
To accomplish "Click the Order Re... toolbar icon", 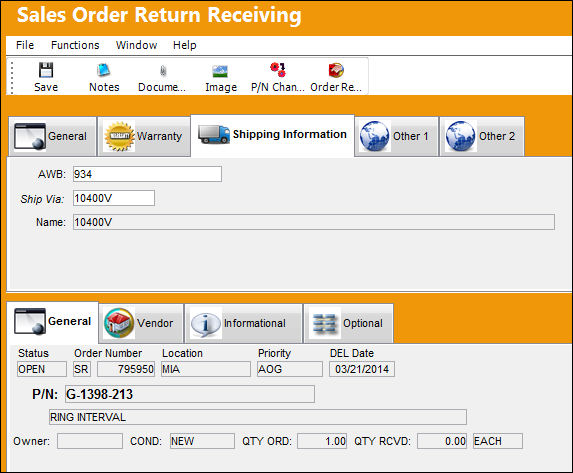I will click(x=336, y=70).
